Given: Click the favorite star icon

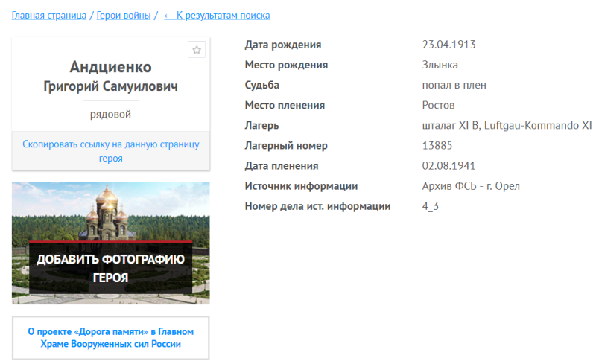Looking at the screenshot, I should [197, 50].
